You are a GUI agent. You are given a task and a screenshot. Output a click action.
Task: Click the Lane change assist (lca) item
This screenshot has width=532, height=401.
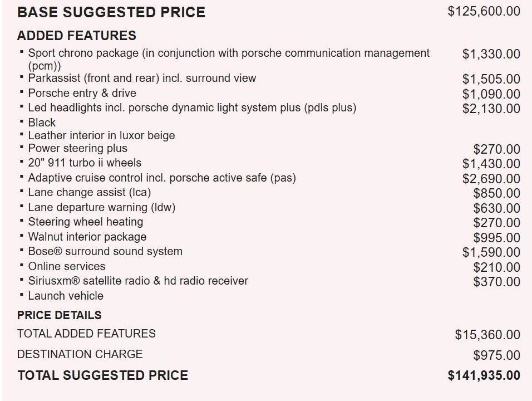pos(89,192)
